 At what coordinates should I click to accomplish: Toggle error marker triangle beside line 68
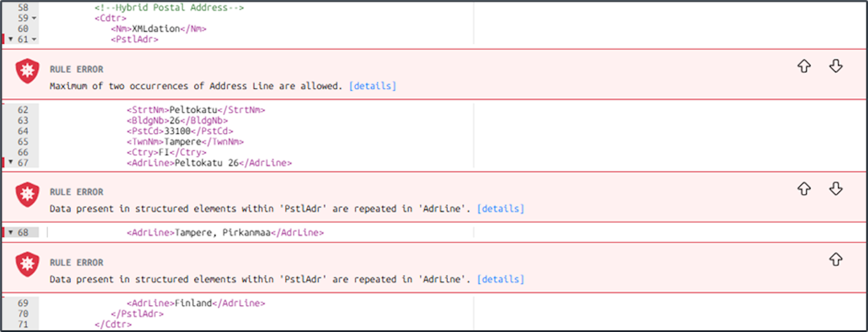pos(11,232)
